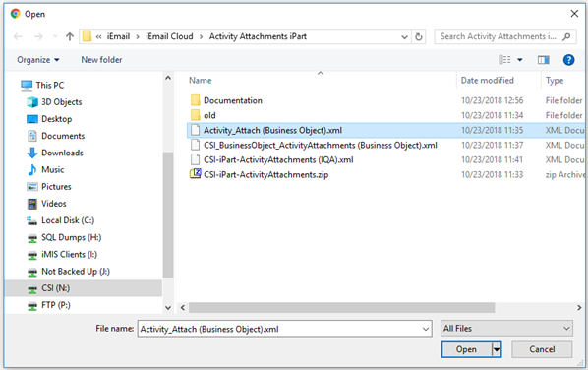Click the Open button
The height and width of the screenshot is (370, 588).
point(466,349)
